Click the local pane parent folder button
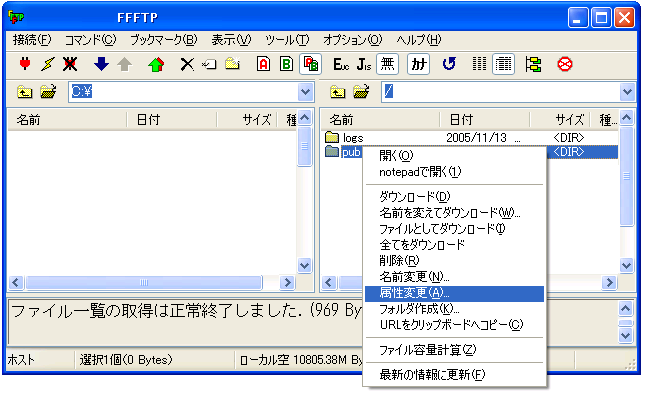This screenshot has height=395, width=645. click(25, 91)
